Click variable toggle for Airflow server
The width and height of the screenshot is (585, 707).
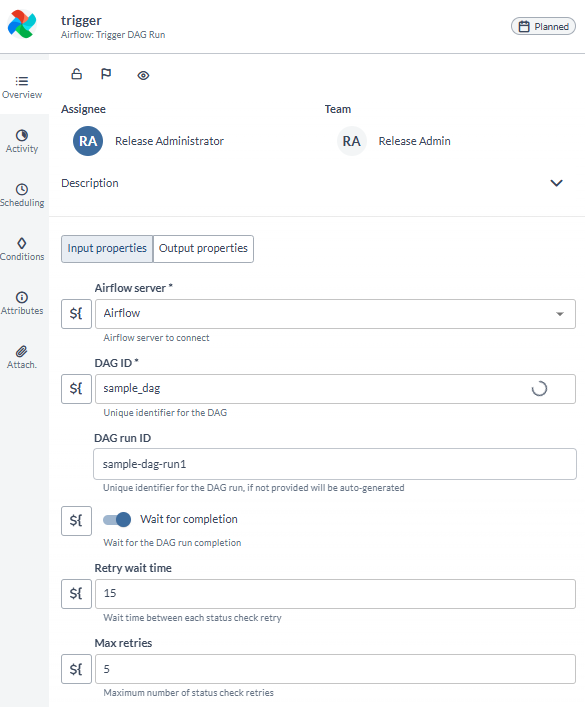pyautogui.click(x=76, y=314)
